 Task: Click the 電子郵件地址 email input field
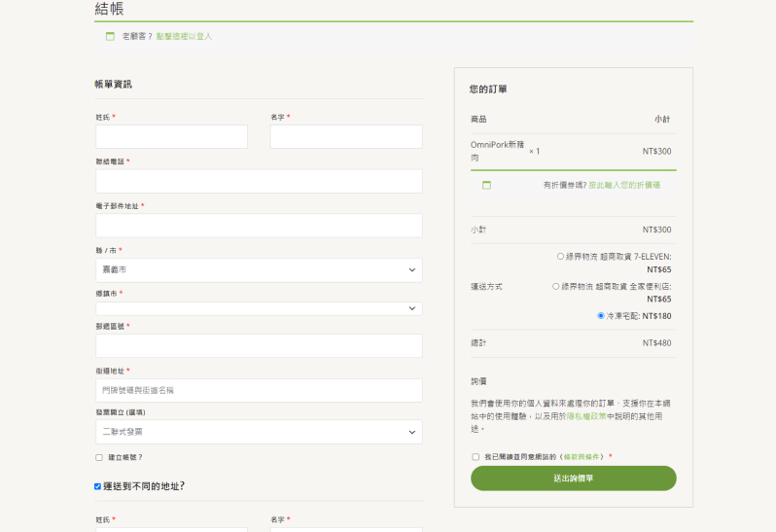[259, 226]
